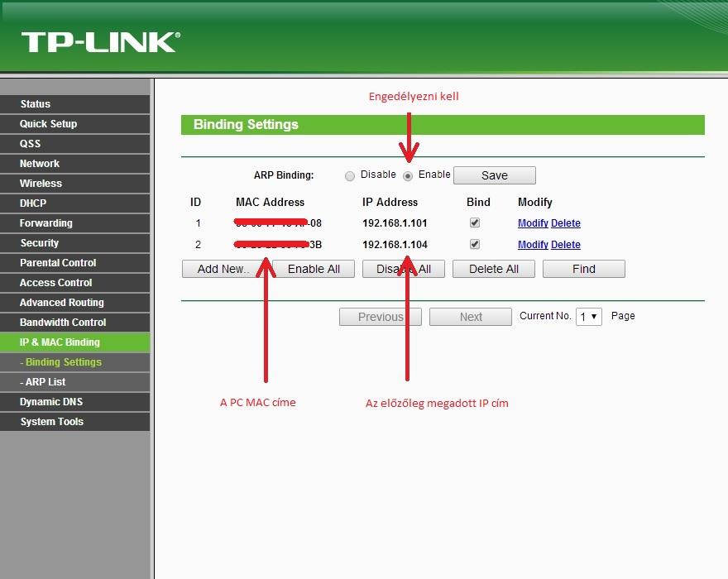Viewport: 728px width, 579px height.
Task: Click IP address 192.168.1.104
Action: coord(395,245)
